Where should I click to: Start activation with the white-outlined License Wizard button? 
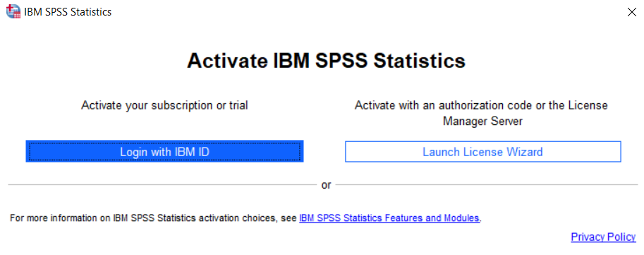[x=482, y=152]
